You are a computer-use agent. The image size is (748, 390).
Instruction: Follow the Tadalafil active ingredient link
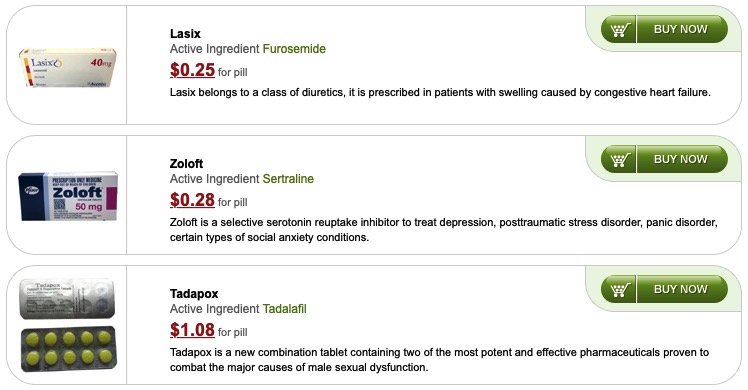point(284,309)
